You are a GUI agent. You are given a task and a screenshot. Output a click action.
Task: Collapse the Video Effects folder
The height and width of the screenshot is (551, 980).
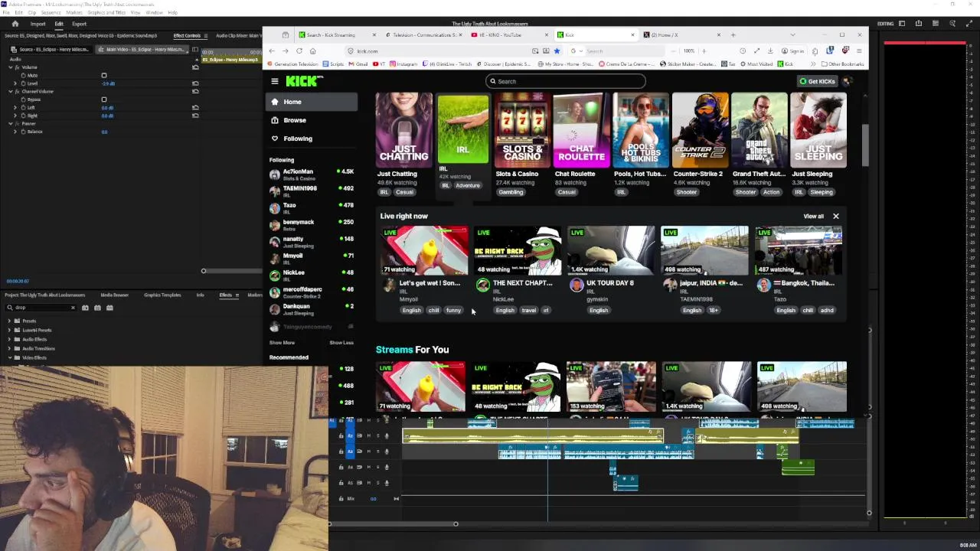[x=10, y=357]
